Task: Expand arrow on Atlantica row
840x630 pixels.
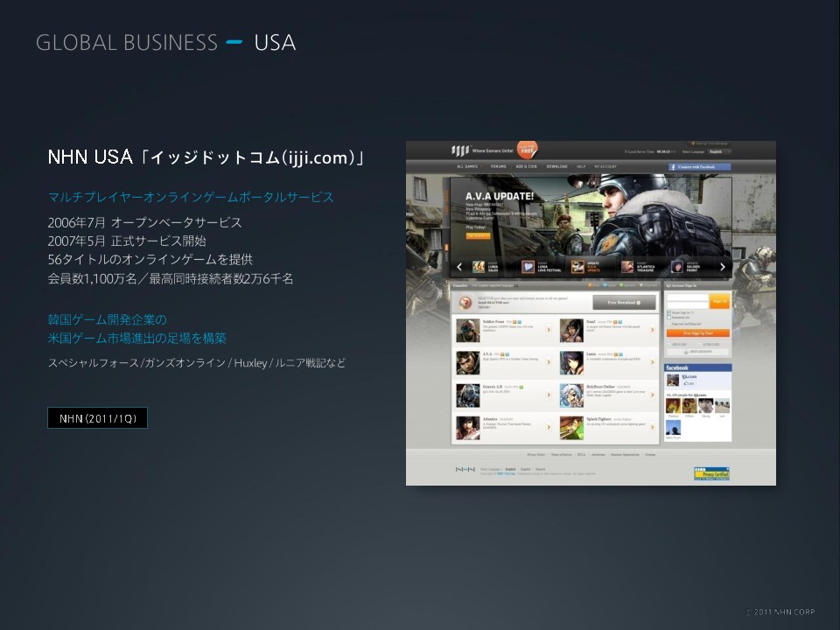Action: [549, 428]
